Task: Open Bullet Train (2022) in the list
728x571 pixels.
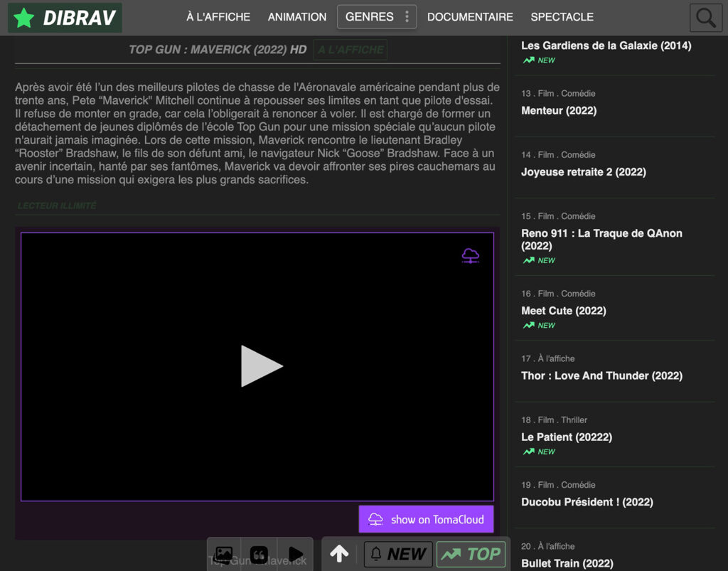Action: pyautogui.click(x=567, y=563)
